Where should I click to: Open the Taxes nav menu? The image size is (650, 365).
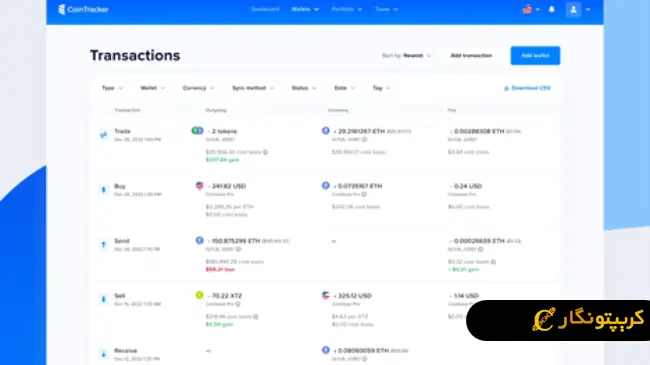click(x=386, y=9)
